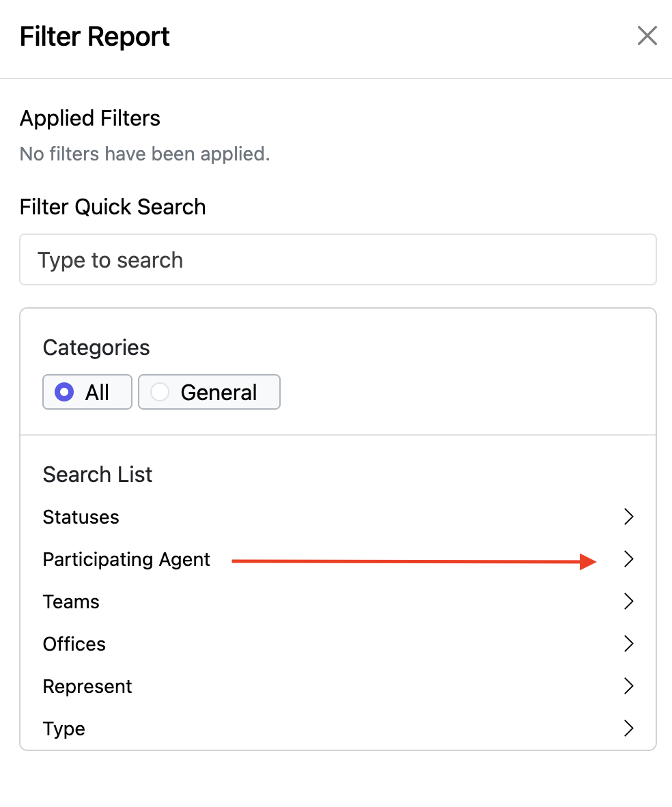Viewport: 672px width, 807px height.
Task: Expand the Teams filter chevron
Action: (x=629, y=601)
